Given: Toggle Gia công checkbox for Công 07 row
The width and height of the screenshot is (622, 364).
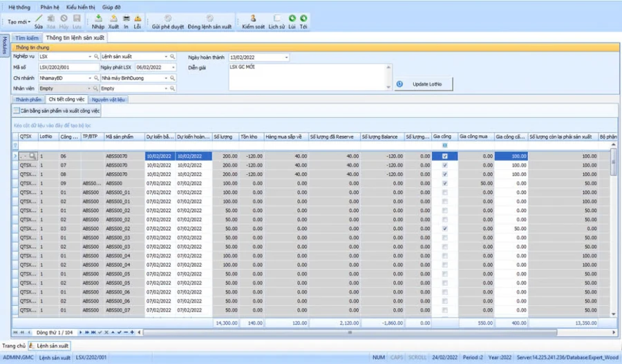Looking at the screenshot, I should [x=444, y=165].
